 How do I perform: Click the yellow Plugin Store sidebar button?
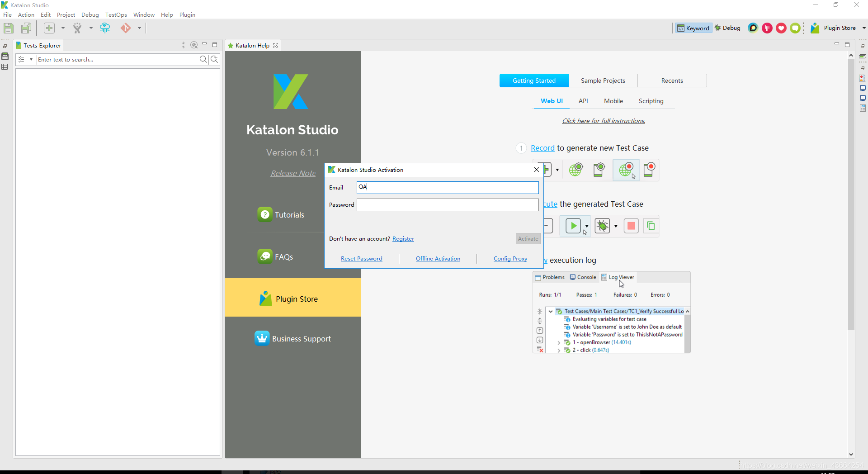(293, 297)
